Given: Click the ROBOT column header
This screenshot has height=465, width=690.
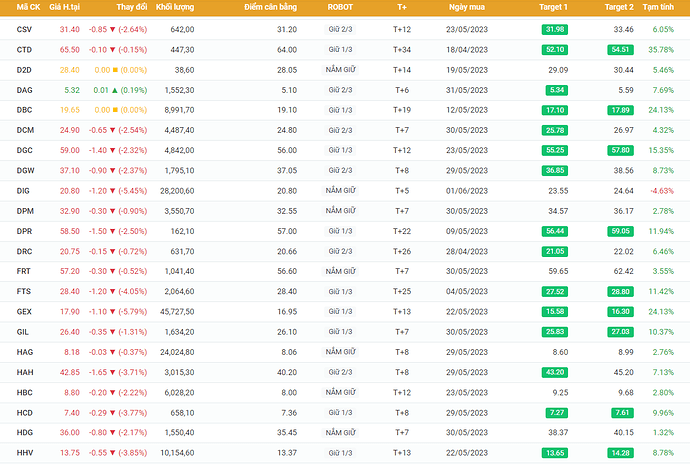Looking at the screenshot, I should pos(340,7).
